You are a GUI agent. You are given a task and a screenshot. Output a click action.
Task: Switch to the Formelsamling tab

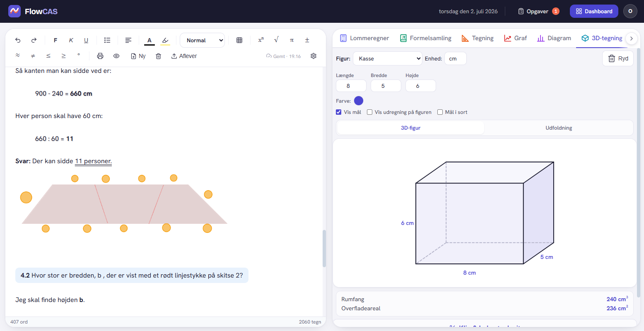(x=425, y=38)
